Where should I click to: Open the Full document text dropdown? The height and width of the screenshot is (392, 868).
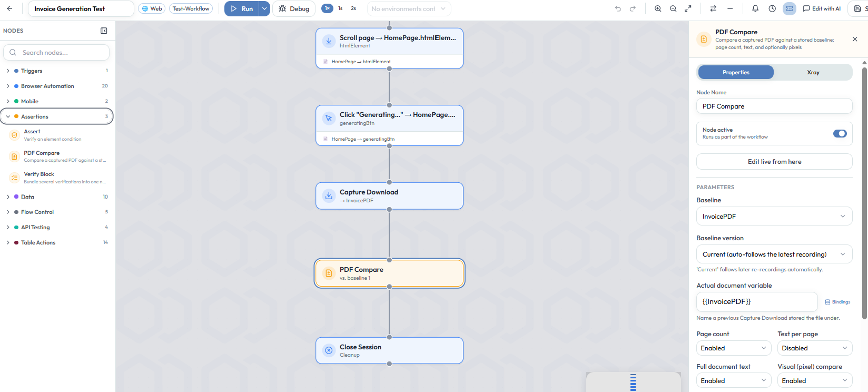(x=734, y=380)
